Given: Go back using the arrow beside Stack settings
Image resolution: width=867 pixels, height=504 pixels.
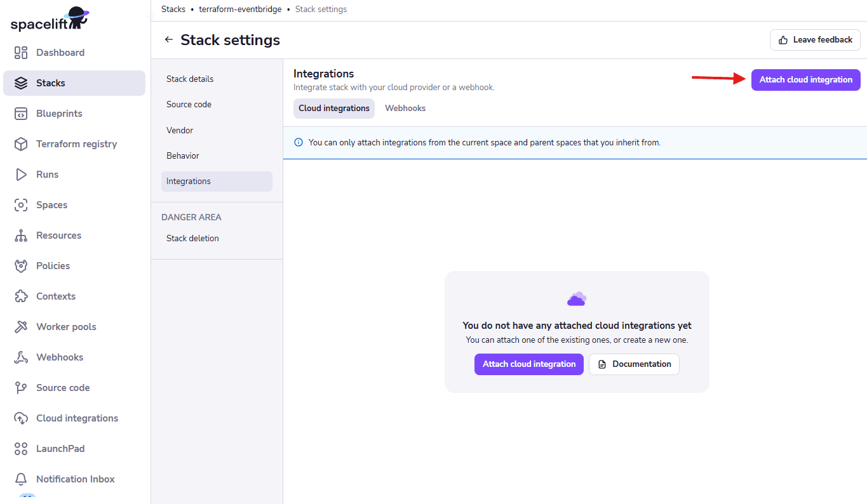Looking at the screenshot, I should tap(168, 40).
